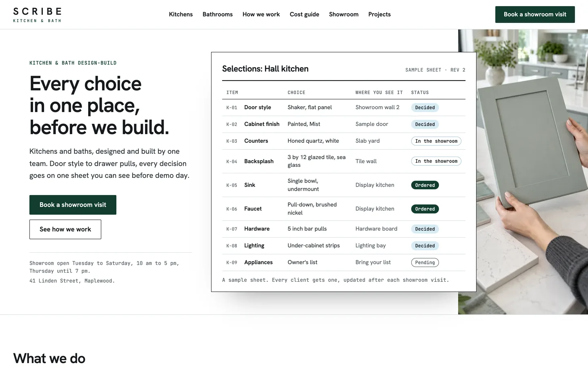Open the cabinet door sample photo
588x368 pixels.
(x=532, y=172)
